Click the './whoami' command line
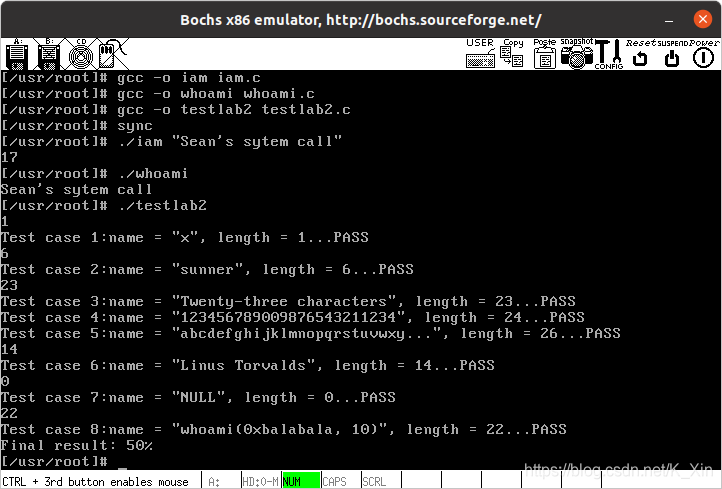Viewport: 722px width, 489px height. (94, 174)
